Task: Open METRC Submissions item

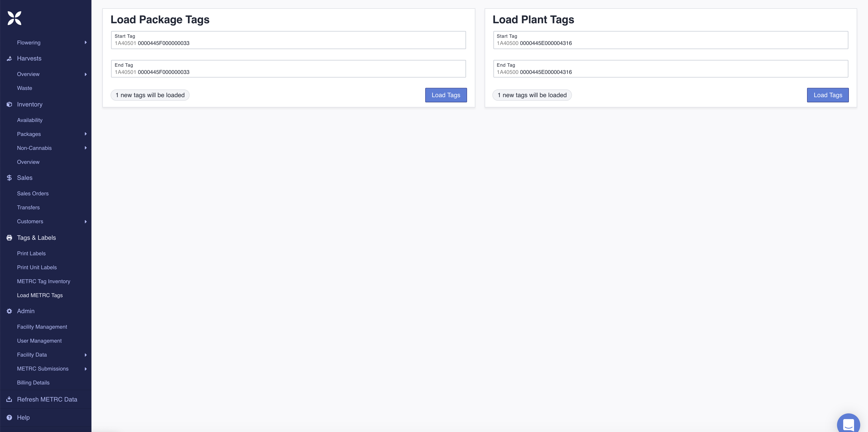Action: 43,369
